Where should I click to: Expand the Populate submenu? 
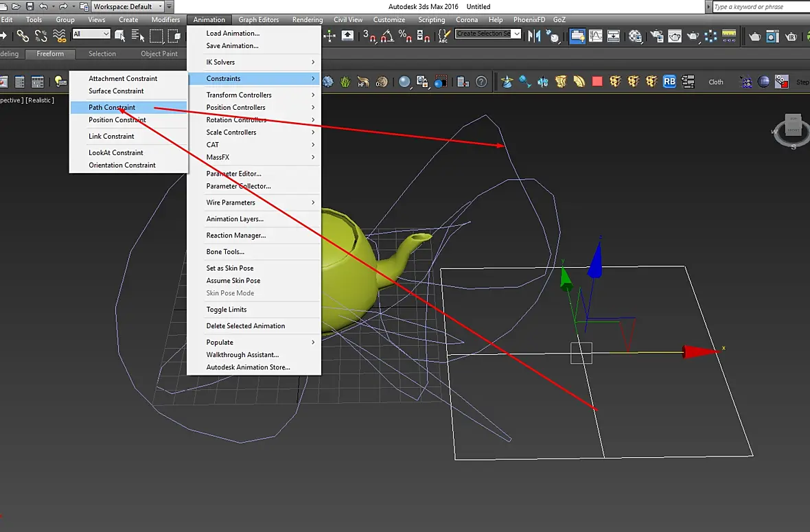tap(254, 343)
